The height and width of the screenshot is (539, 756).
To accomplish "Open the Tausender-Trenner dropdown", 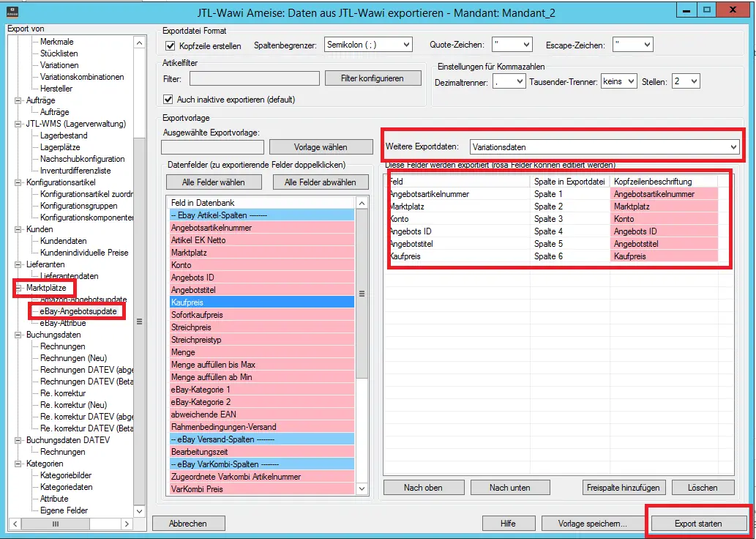I will coord(619,81).
